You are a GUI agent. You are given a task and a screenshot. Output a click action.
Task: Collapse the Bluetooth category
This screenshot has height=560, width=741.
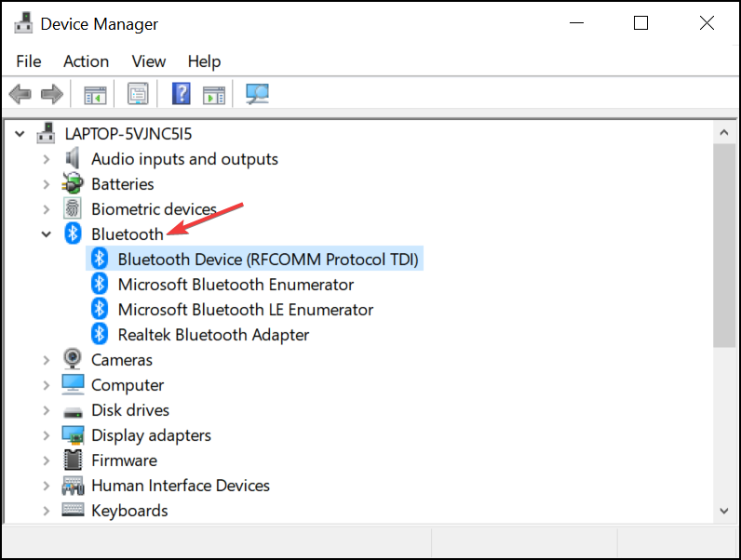47,234
